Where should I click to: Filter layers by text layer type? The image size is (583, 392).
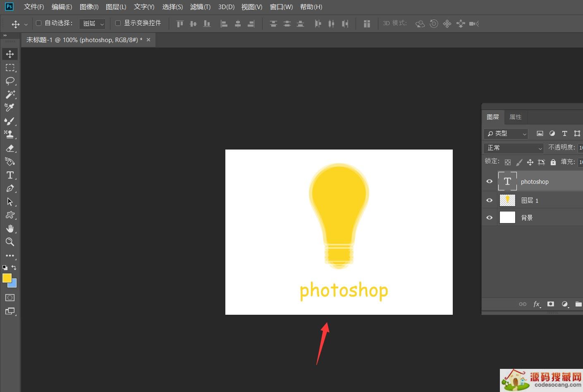(x=564, y=133)
